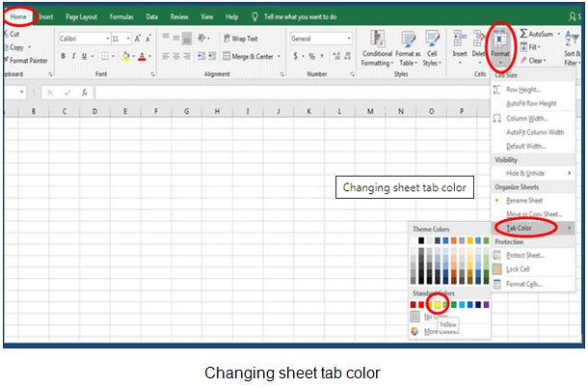Click the Increase Decimal icon
The image size is (588, 388).
click(336, 56)
